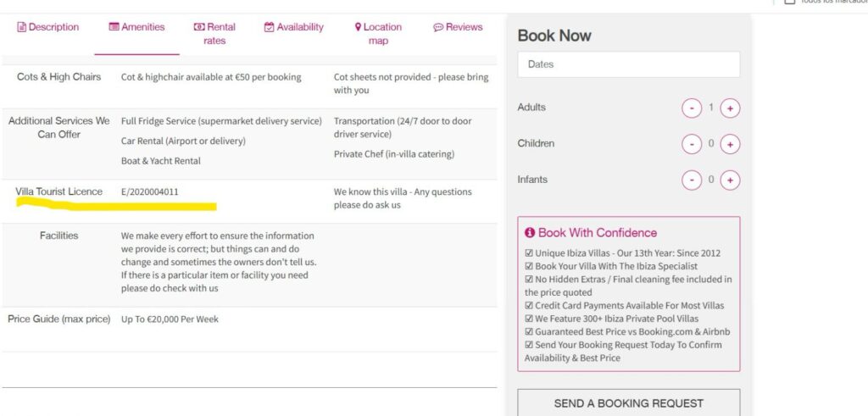
Task: Go to the Reviews tab
Action: pyautogui.click(x=458, y=27)
